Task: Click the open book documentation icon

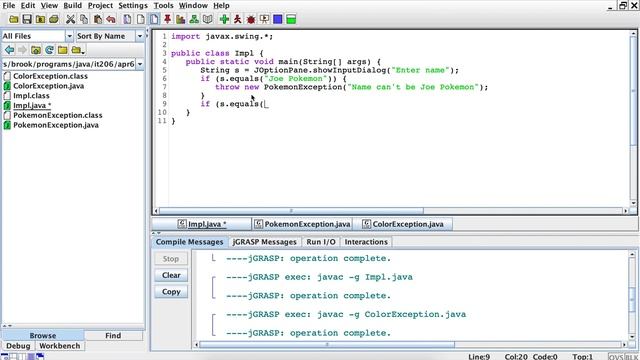Action: click(208, 19)
